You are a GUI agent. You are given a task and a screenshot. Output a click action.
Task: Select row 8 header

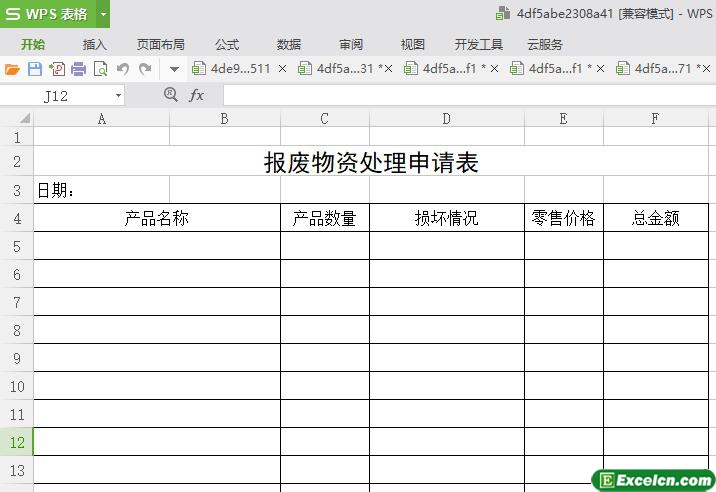(17, 330)
